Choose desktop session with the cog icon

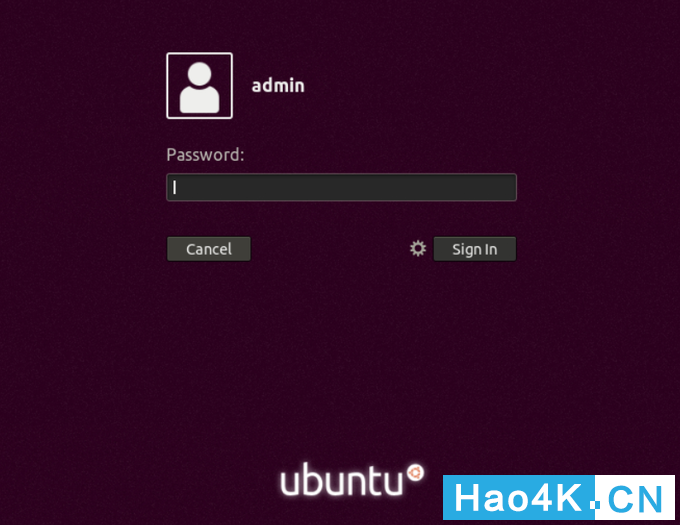pos(418,248)
